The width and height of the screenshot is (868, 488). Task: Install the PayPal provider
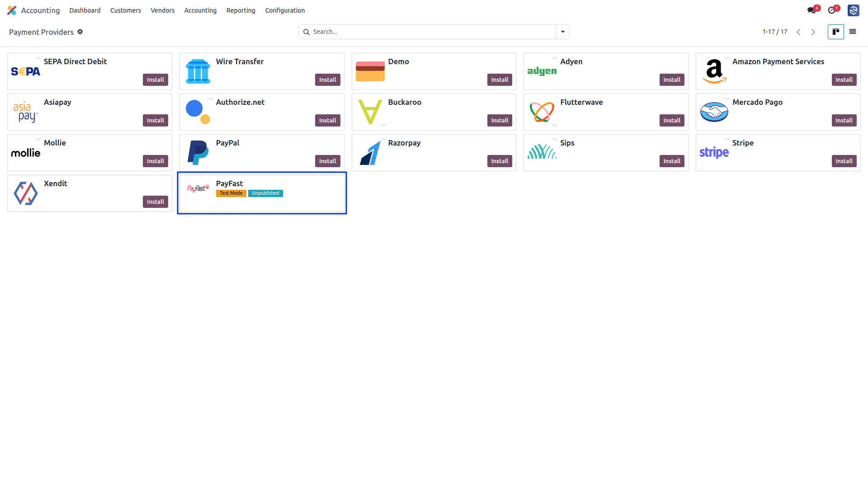328,161
